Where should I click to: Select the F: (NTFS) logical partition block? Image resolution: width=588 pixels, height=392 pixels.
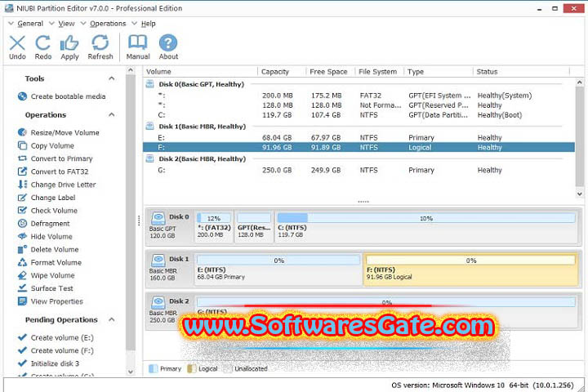click(x=470, y=269)
